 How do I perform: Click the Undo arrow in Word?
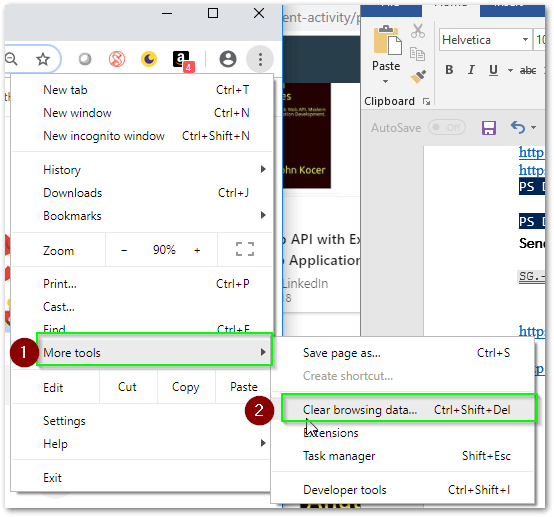pyautogui.click(x=518, y=127)
